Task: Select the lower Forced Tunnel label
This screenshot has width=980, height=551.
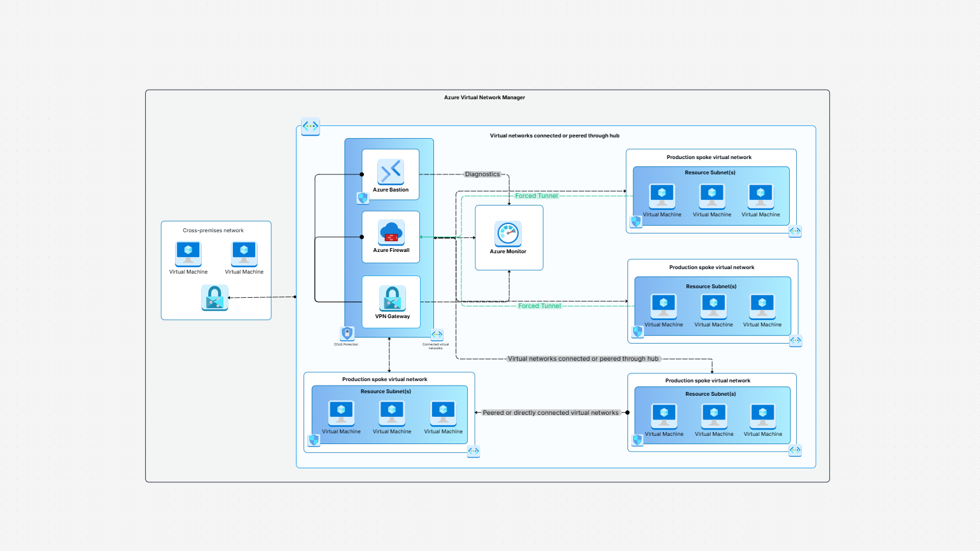Action: pos(540,306)
